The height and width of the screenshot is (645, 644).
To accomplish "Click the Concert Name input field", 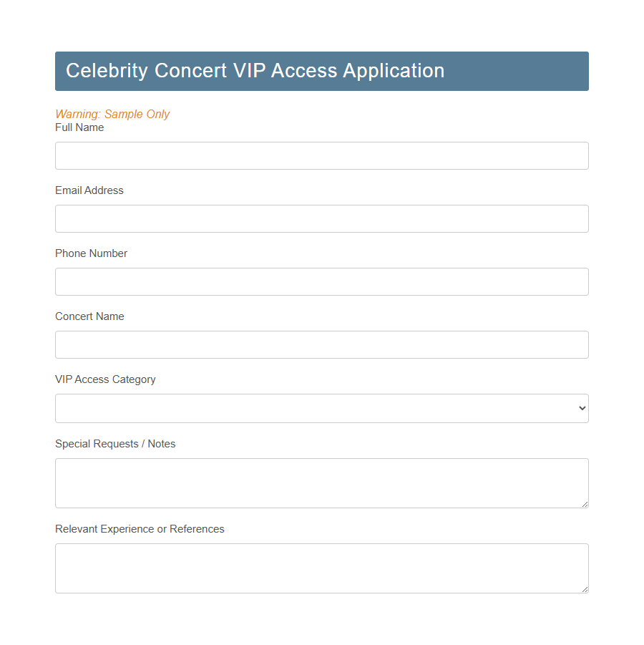I will tap(322, 344).
